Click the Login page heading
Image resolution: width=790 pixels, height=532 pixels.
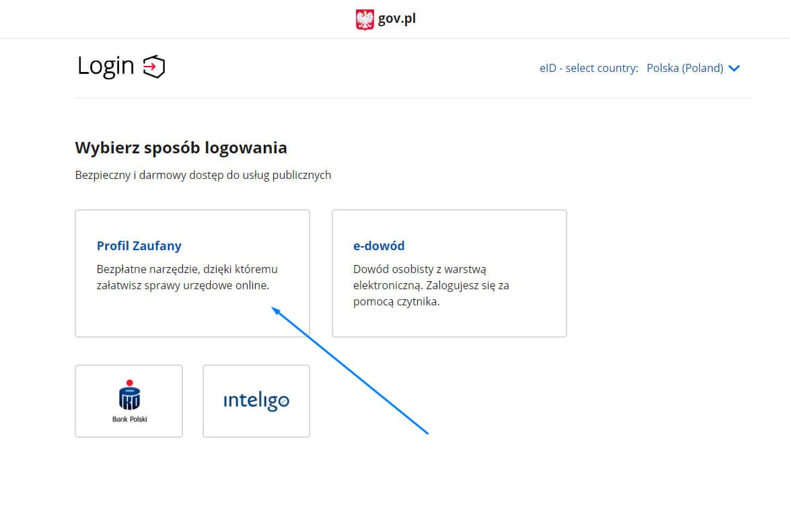(106, 66)
